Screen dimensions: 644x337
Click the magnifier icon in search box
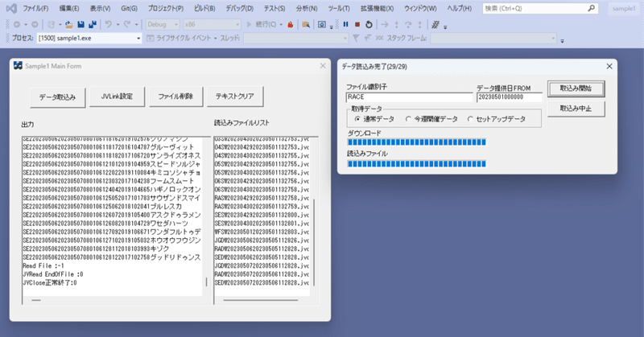(x=591, y=8)
